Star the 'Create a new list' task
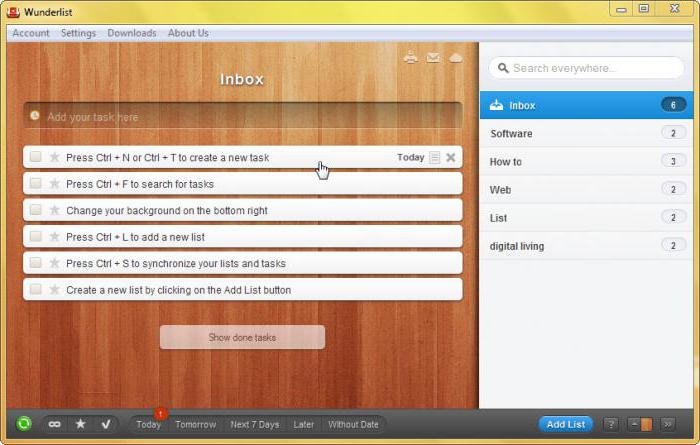 tap(54, 289)
